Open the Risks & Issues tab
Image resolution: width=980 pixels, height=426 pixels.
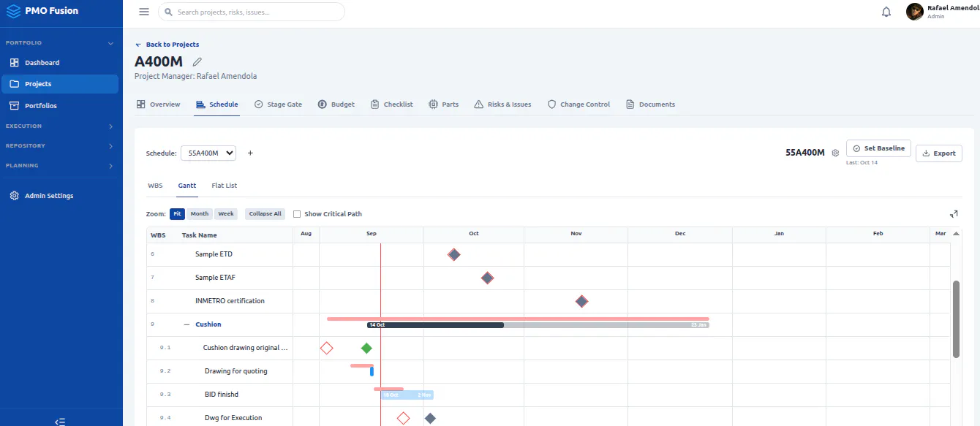(503, 104)
